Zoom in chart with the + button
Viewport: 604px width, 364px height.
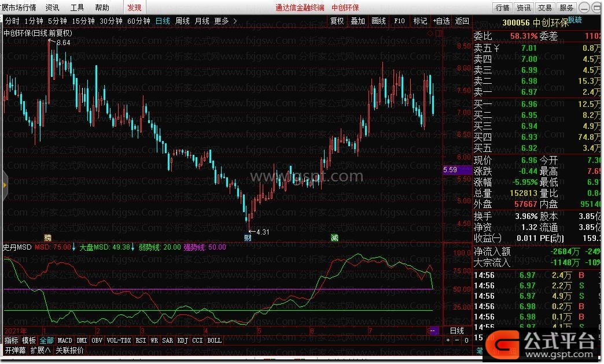click(448, 340)
